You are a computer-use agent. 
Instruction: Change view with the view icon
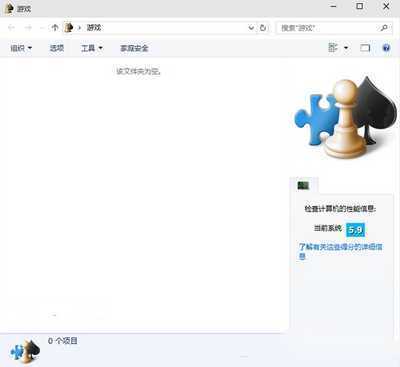(333, 48)
